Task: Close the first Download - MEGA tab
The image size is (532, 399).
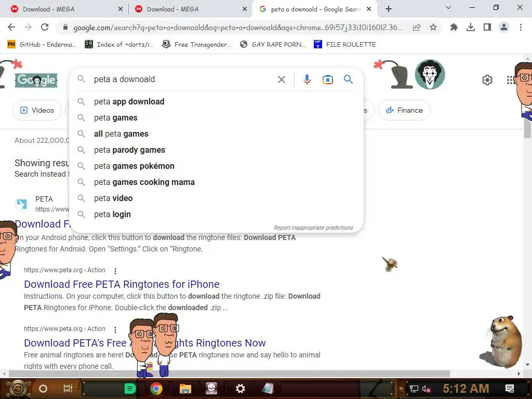Action: coord(121,9)
